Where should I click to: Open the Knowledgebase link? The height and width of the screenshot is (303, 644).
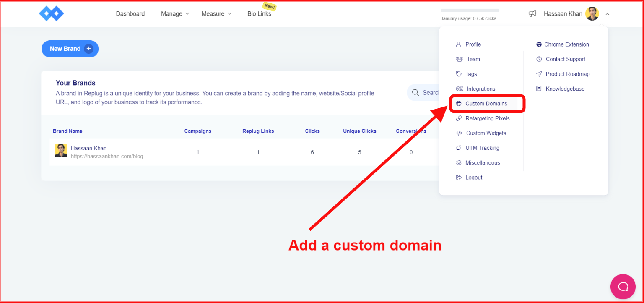point(565,89)
